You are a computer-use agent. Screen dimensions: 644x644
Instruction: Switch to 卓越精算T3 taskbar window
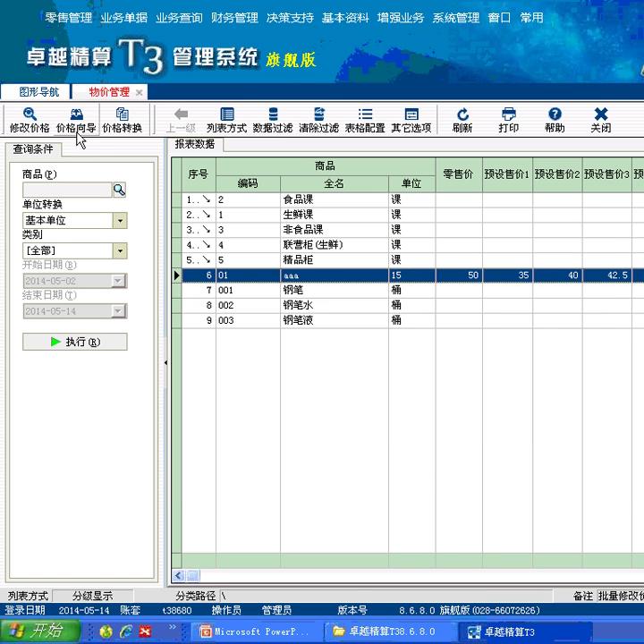pyautogui.click(x=525, y=631)
